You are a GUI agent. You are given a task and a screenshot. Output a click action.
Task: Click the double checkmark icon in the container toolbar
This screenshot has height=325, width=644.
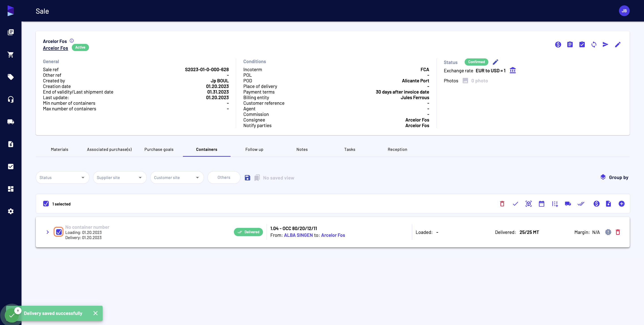pyautogui.click(x=581, y=204)
